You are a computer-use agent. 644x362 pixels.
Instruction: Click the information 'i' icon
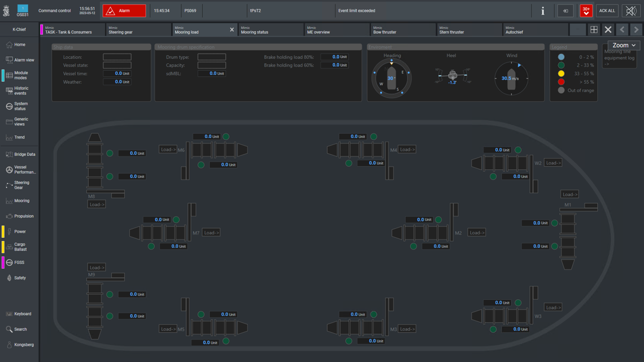point(542,11)
